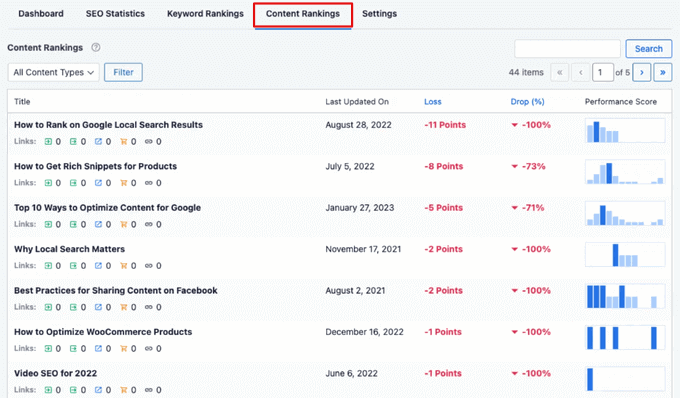Click affiliate cart icon for Why Local Search row
The height and width of the screenshot is (398, 680).
coord(124,266)
